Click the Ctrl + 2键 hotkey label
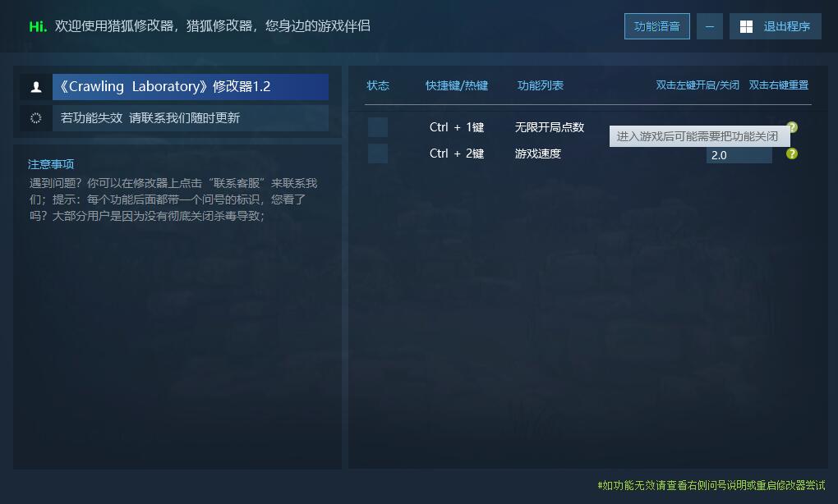 457,153
